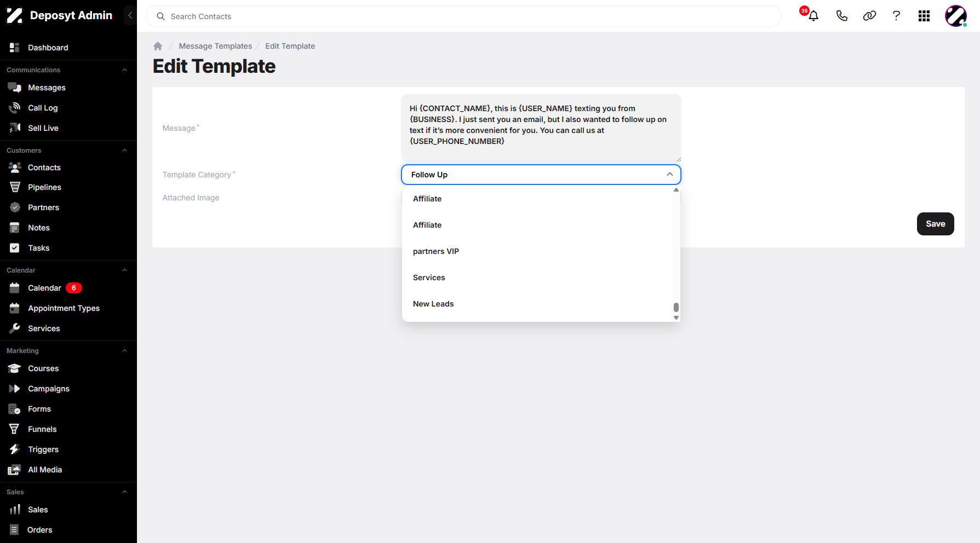
Task: Save the template
Action: click(935, 224)
